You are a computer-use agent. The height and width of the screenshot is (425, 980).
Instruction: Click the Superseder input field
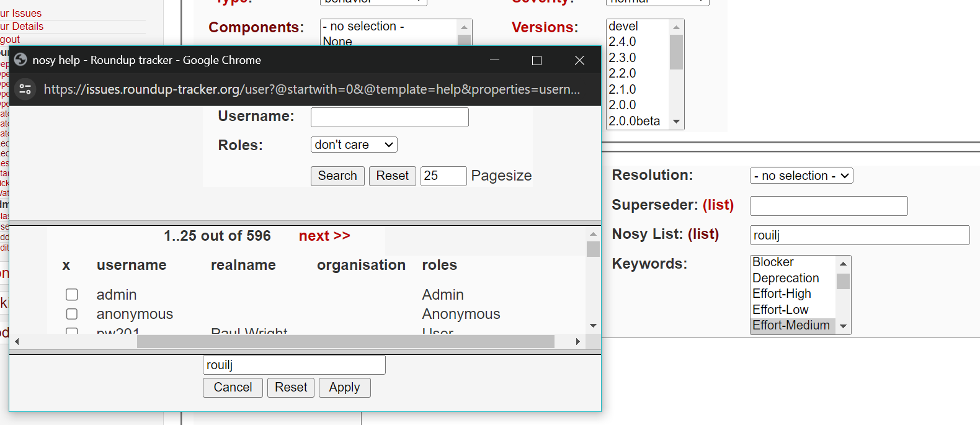pyautogui.click(x=829, y=205)
